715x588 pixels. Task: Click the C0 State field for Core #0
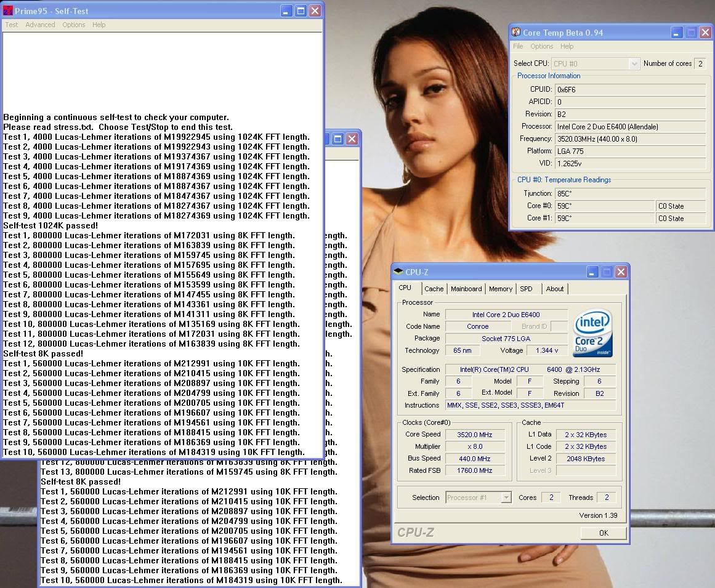click(x=681, y=206)
